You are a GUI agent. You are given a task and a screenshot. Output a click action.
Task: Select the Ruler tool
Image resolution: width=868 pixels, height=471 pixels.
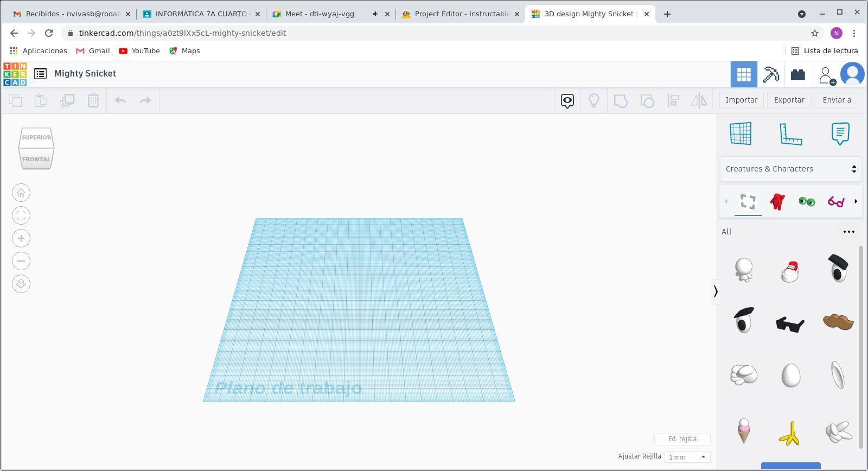click(790, 134)
